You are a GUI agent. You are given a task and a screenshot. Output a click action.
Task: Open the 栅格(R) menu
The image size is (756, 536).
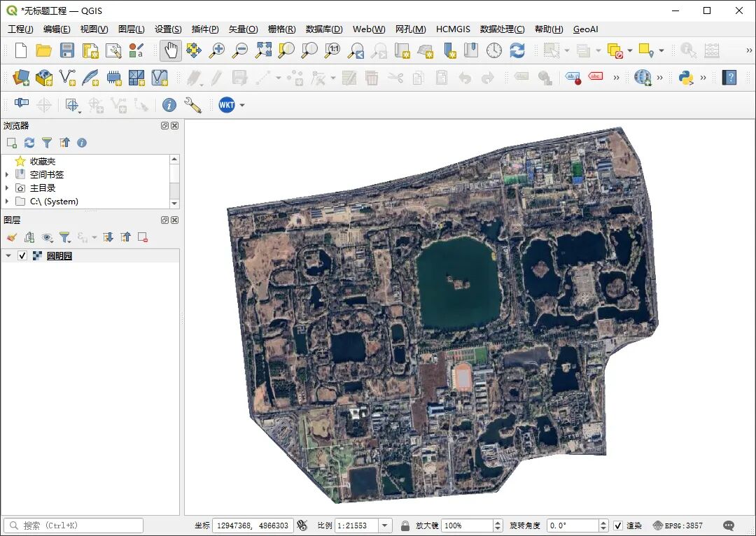point(281,29)
